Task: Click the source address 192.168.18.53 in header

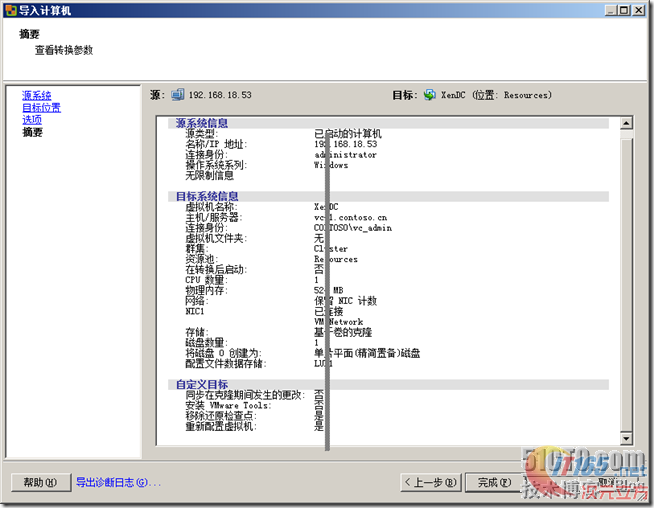Action: tap(220, 95)
